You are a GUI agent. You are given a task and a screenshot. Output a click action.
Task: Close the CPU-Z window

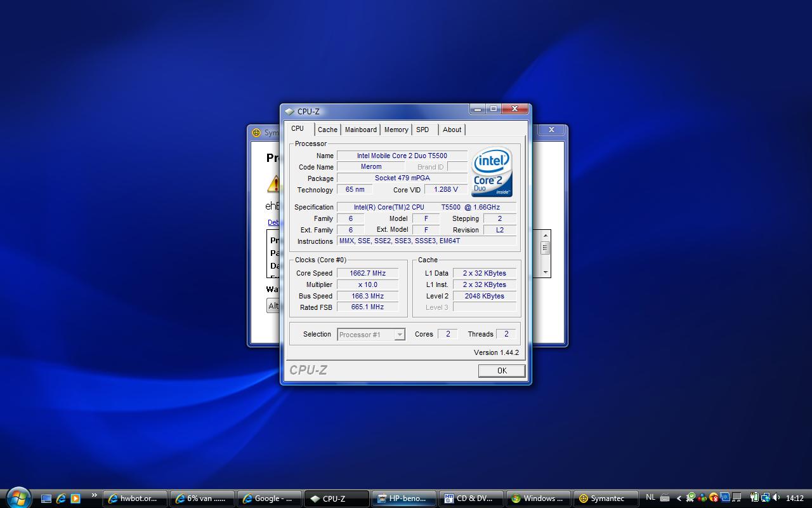[515, 109]
